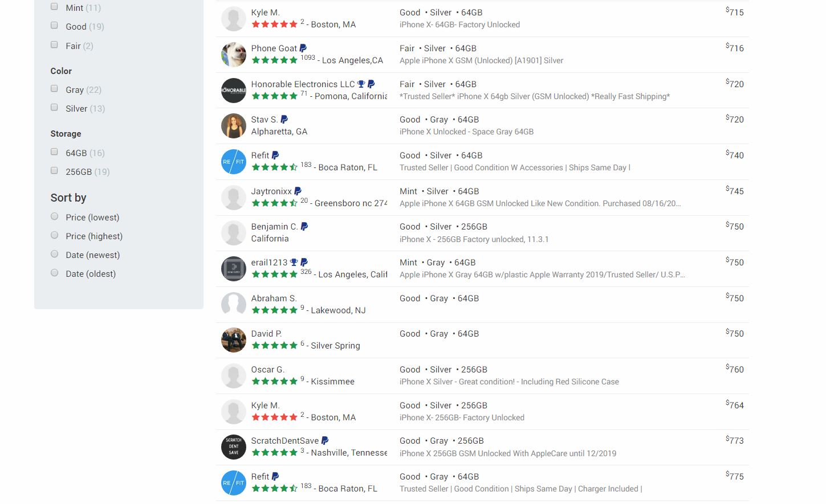Open Abraham S. seller profile name

point(274,298)
